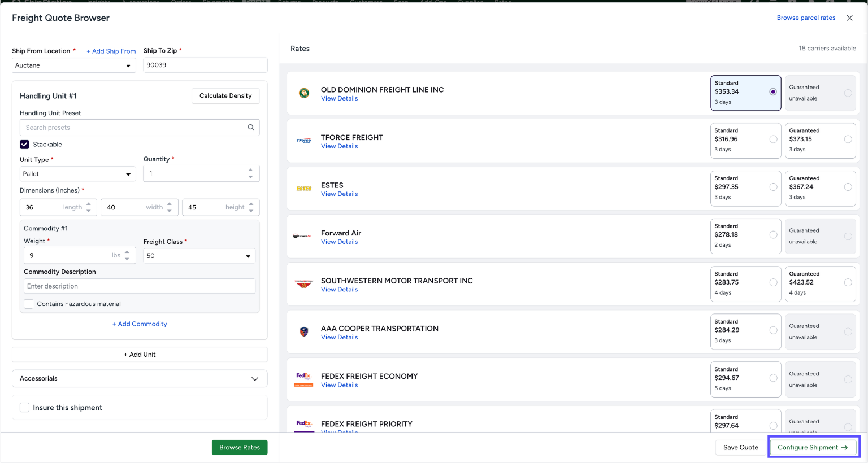
Task: Click the Browse Rates button
Action: point(240,447)
